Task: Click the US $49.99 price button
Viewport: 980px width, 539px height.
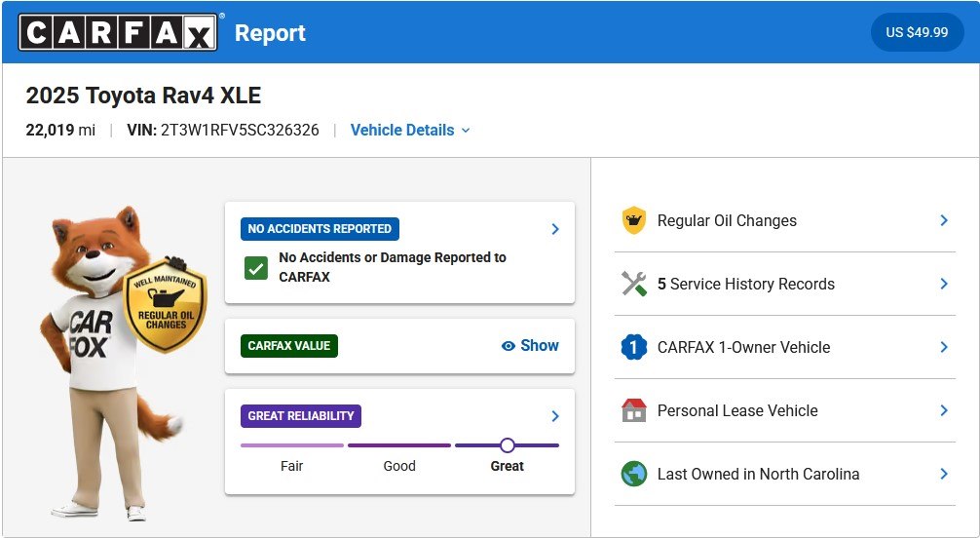Action: (x=917, y=32)
